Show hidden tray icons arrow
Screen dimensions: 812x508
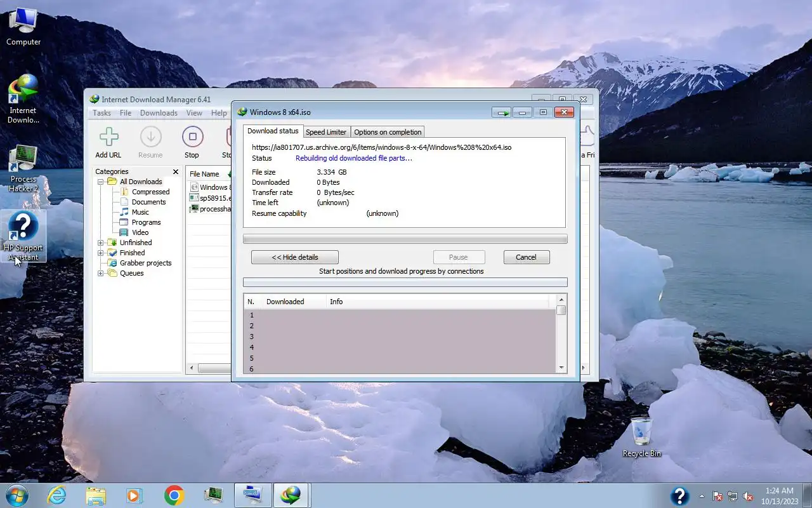(702, 496)
